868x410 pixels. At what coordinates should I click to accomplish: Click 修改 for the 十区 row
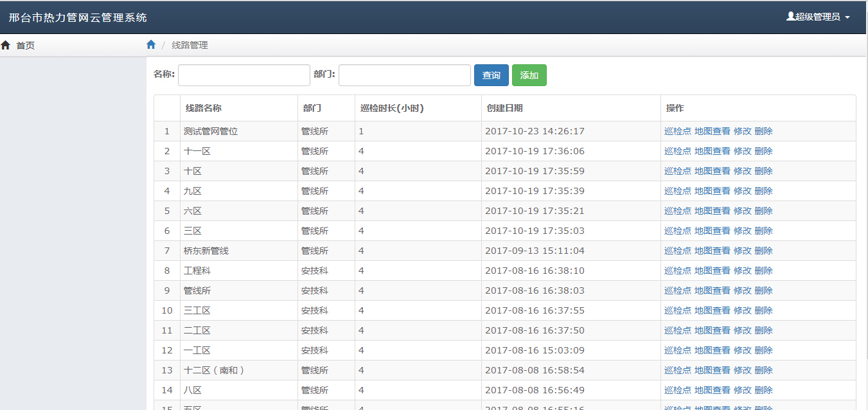pos(742,171)
